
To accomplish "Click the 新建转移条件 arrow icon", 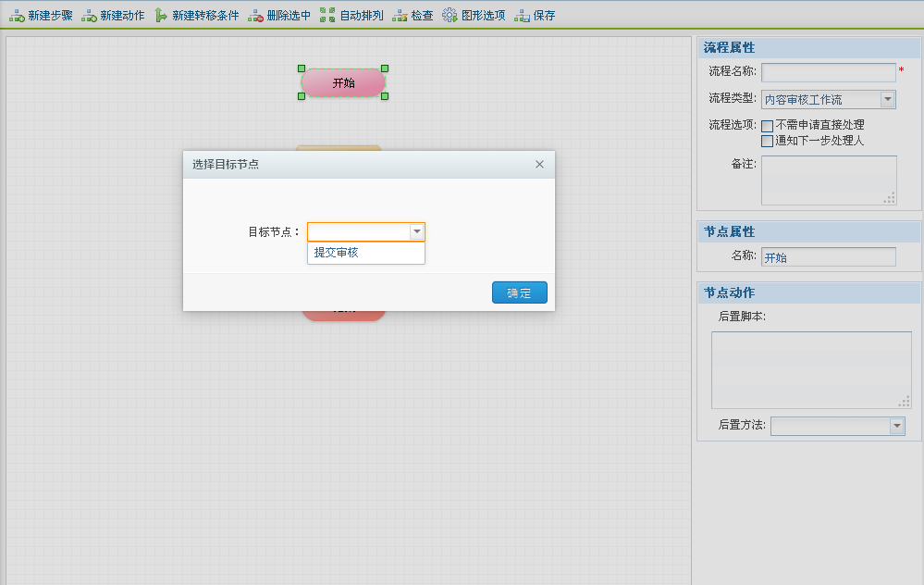I will [161, 16].
